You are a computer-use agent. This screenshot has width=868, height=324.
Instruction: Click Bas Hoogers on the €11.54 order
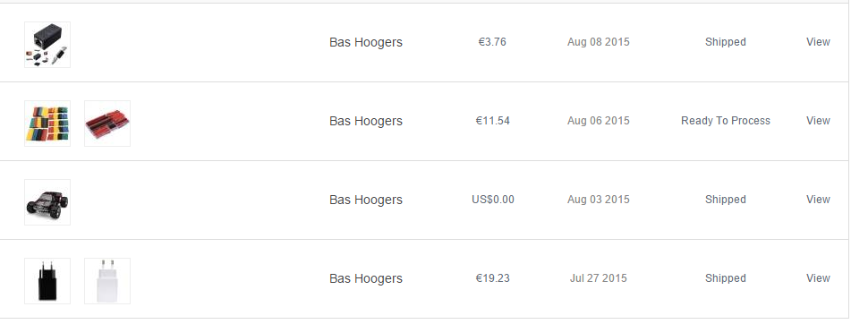(366, 122)
